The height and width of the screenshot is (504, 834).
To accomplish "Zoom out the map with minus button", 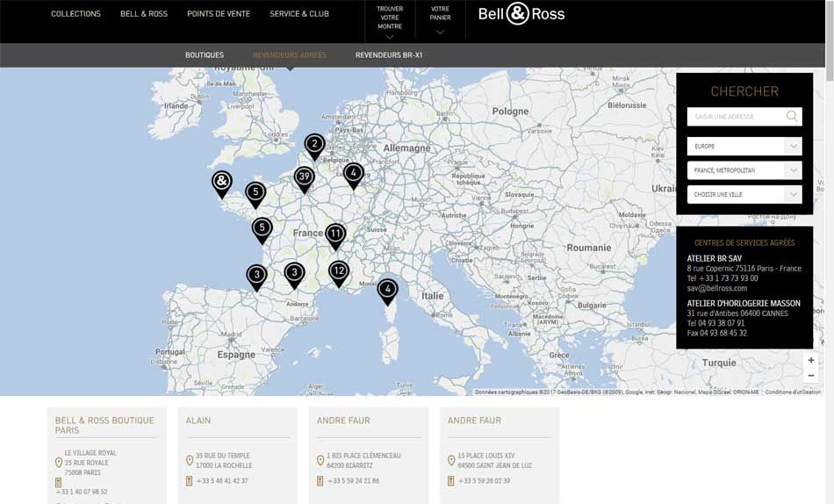I will [811, 376].
